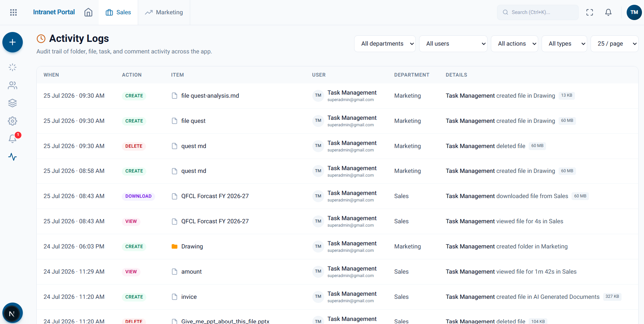This screenshot has height=324, width=644.
Task: Open the loading spinner sidebar icon
Action: 13,67
